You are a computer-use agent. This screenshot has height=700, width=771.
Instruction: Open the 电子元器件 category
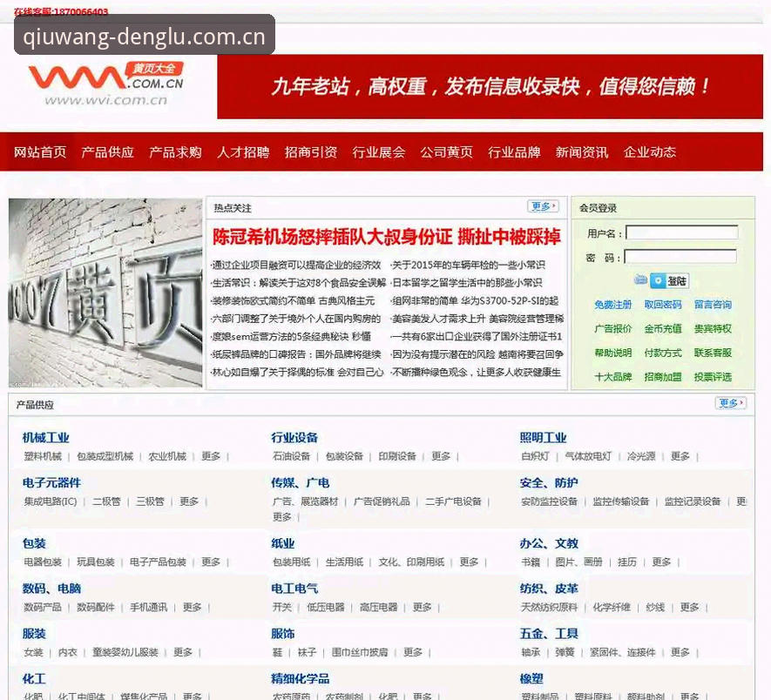pyautogui.click(x=51, y=482)
